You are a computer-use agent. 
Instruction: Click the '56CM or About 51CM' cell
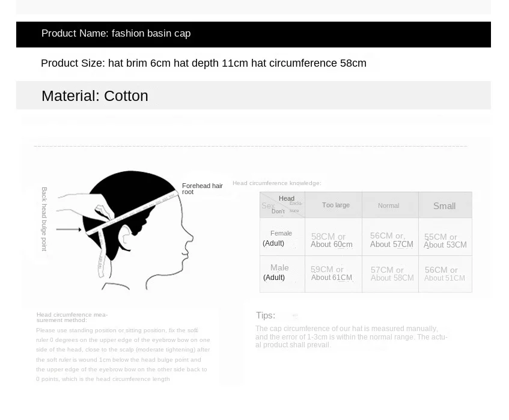(x=445, y=274)
